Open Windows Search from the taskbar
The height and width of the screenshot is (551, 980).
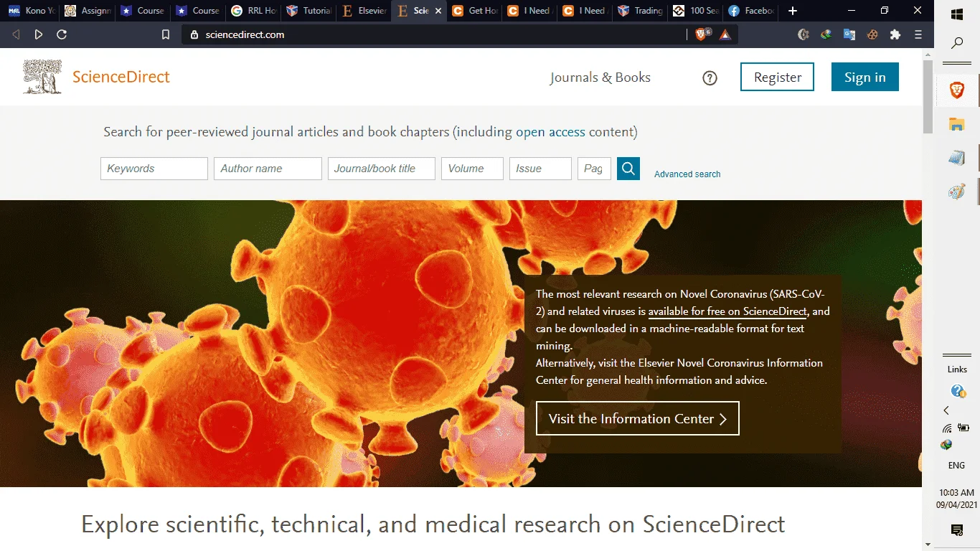(x=957, y=43)
